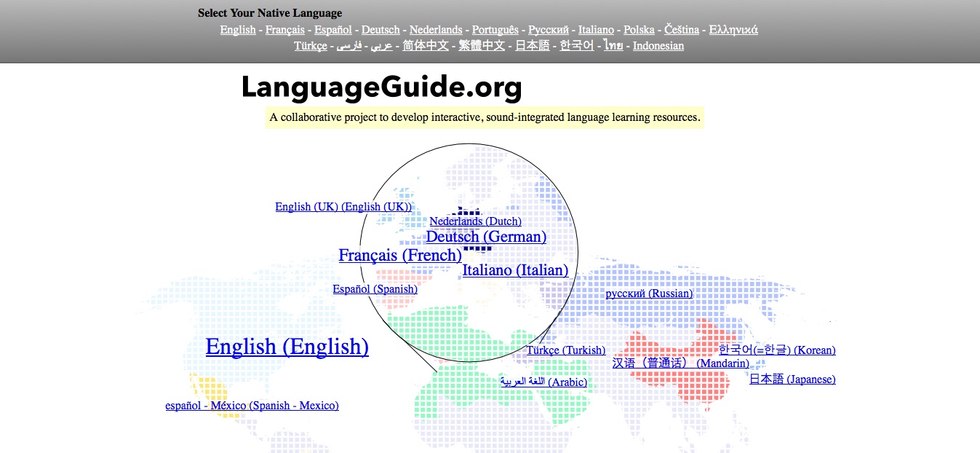Click the large English (English) map link
This screenshot has width=980, height=453.
point(287,347)
